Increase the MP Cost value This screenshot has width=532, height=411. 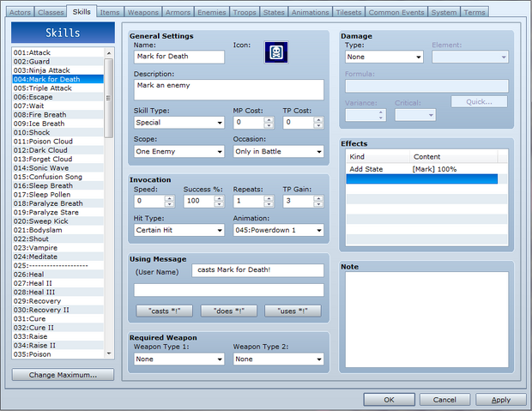[x=269, y=120]
